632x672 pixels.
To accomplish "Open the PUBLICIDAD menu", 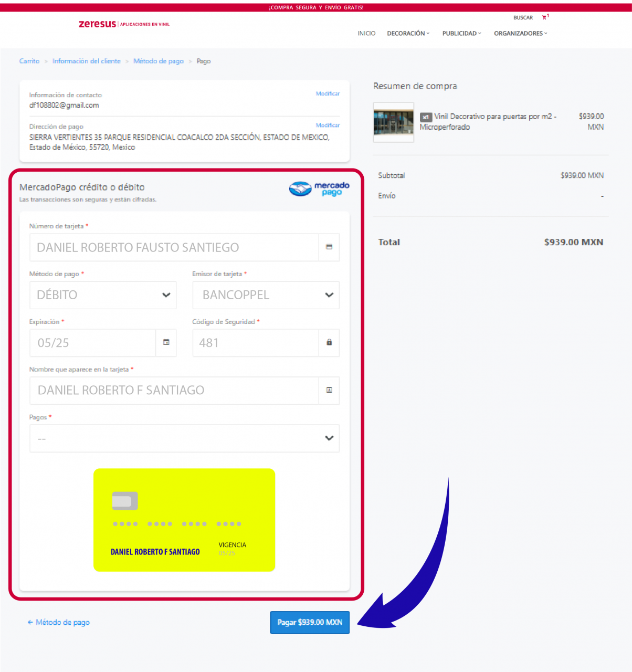I will click(x=461, y=33).
